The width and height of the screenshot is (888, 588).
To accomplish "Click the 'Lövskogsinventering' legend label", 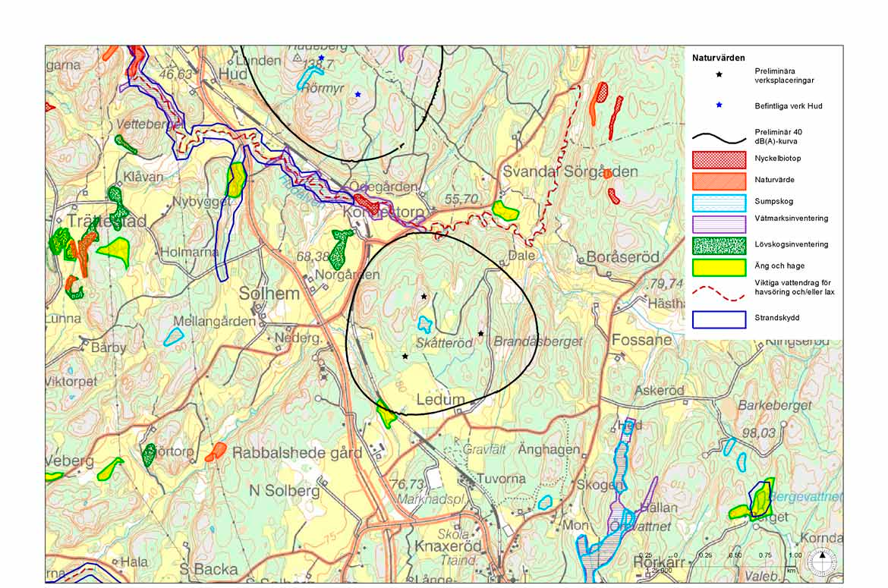I will [791, 244].
